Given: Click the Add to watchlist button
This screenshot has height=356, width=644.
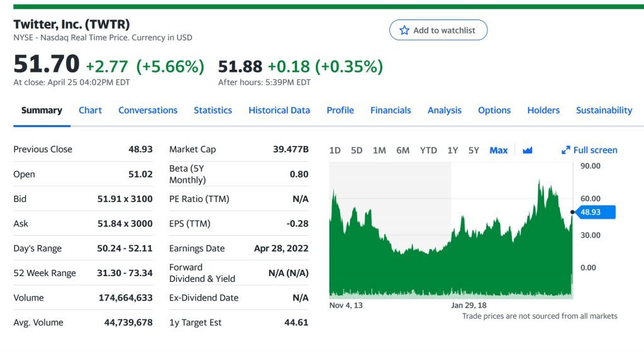Looking at the screenshot, I should point(438,30).
